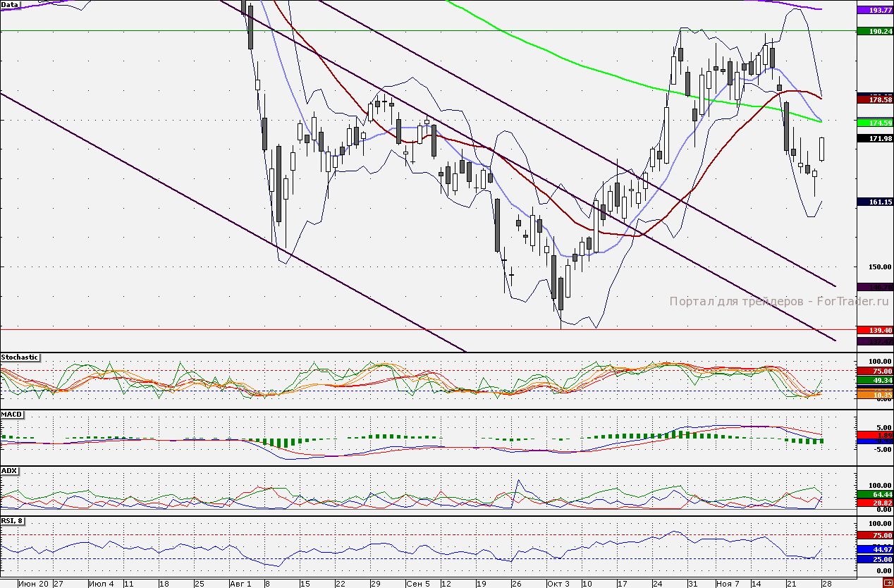Image resolution: width=894 pixels, height=588 pixels.
Task: Click the red 139.40 support level tag
Action: tap(874, 328)
